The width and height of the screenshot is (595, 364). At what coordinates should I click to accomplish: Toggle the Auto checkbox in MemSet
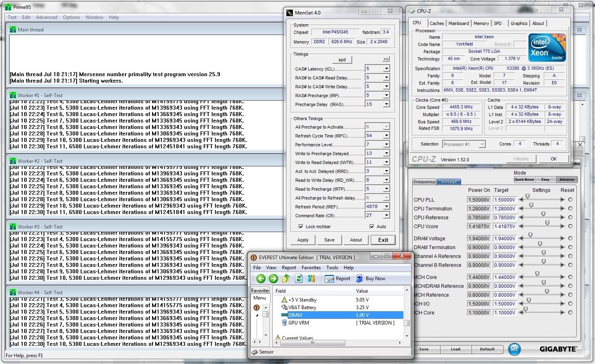(372, 227)
